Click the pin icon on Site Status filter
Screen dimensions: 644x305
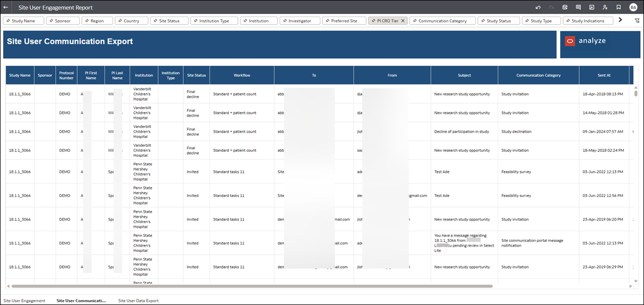click(x=155, y=21)
